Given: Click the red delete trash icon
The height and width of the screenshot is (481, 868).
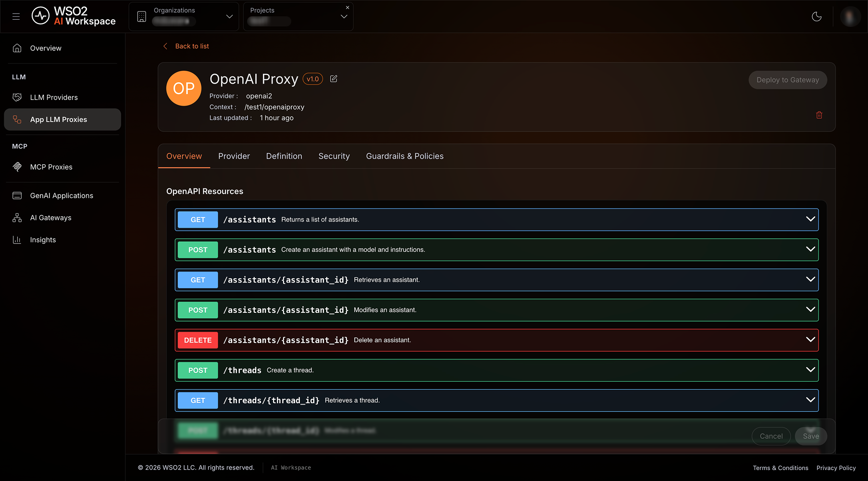Looking at the screenshot, I should 819,115.
